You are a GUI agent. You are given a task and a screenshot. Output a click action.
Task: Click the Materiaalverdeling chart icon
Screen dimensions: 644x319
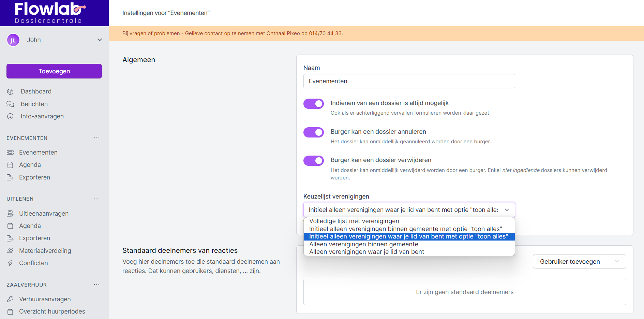point(10,251)
